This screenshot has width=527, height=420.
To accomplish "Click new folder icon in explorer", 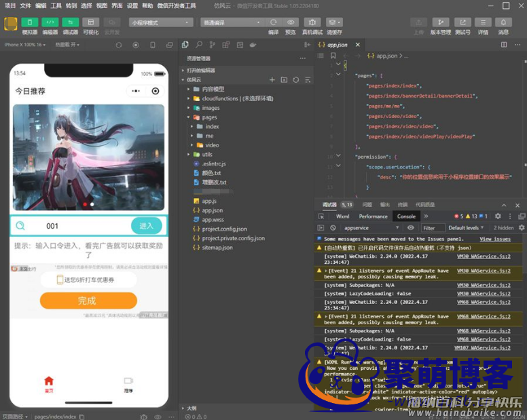I will point(284,79).
